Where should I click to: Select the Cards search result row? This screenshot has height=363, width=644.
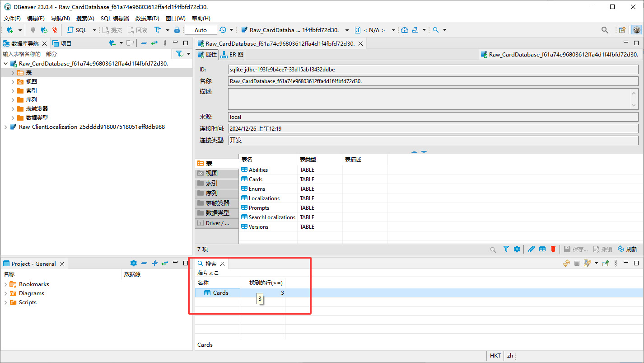pyautogui.click(x=418, y=293)
